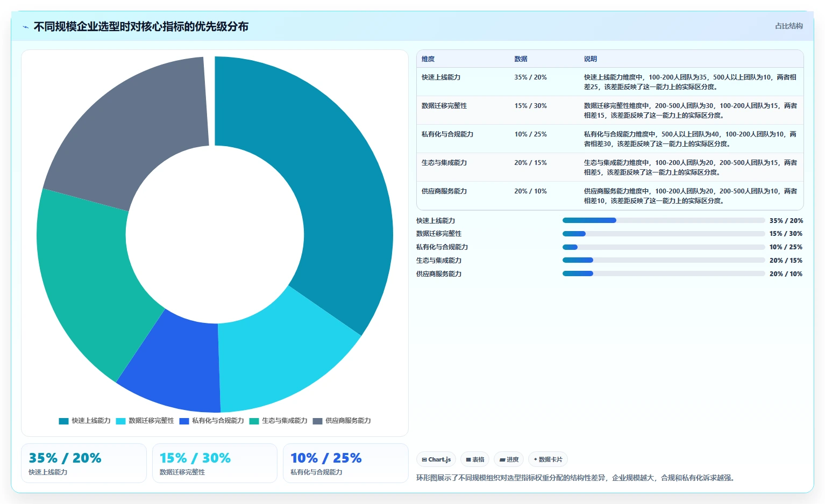Screen dimensions: 825x504
Task: Click the Chart.js tag chip
Action: (436, 459)
